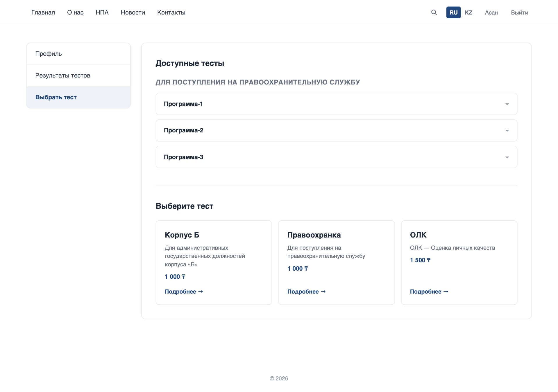Viewport: 558px width, 392px height.
Task: Click the © 2026 footer text
Action: pos(279,378)
